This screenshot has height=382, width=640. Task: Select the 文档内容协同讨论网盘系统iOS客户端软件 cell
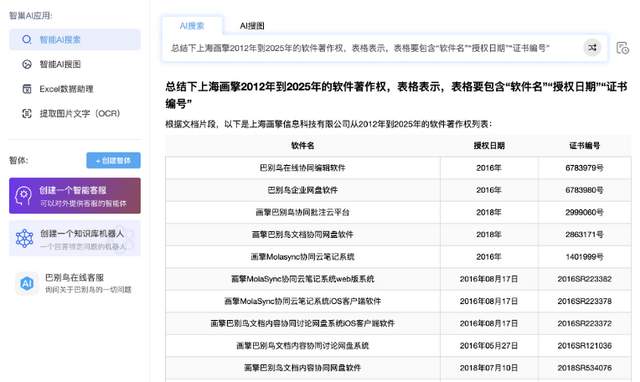click(x=302, y=324)
